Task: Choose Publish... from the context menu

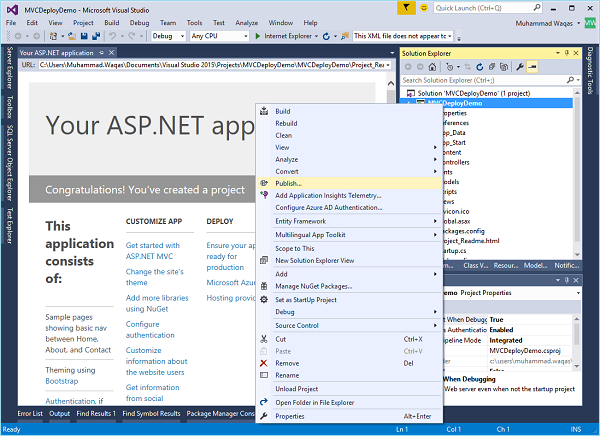Action: click(x=288, y=182)
